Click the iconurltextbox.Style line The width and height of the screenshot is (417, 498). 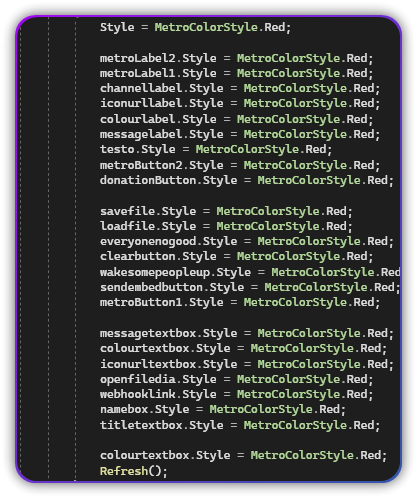247,364
